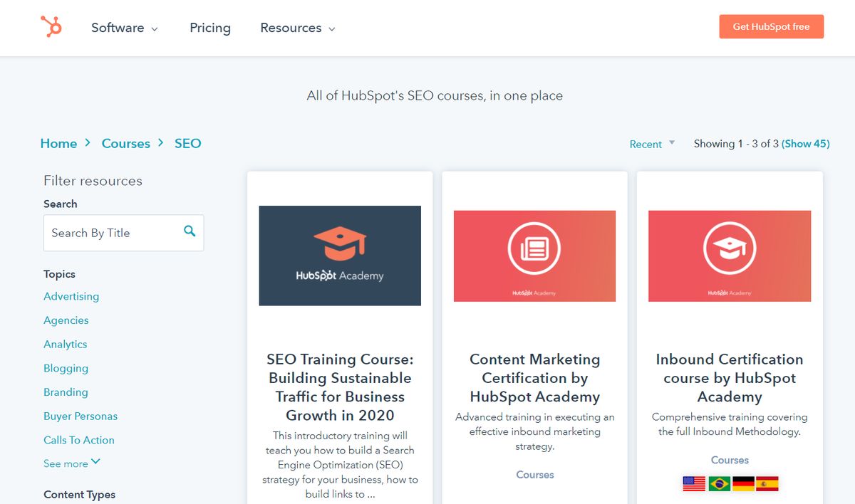Filter by Buyer Personas topic
The height and width of the screenshot is (504, 855).
click(x=81, y=416)
